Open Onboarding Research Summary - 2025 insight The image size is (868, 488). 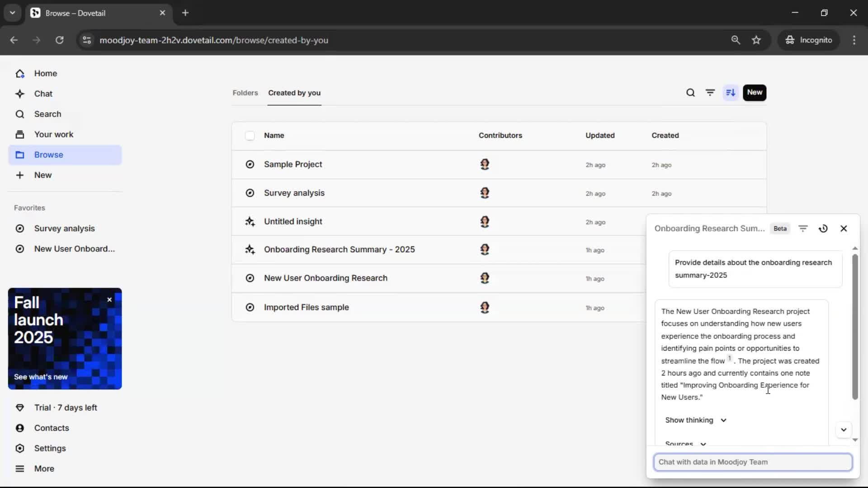click(x=339, y=249)
